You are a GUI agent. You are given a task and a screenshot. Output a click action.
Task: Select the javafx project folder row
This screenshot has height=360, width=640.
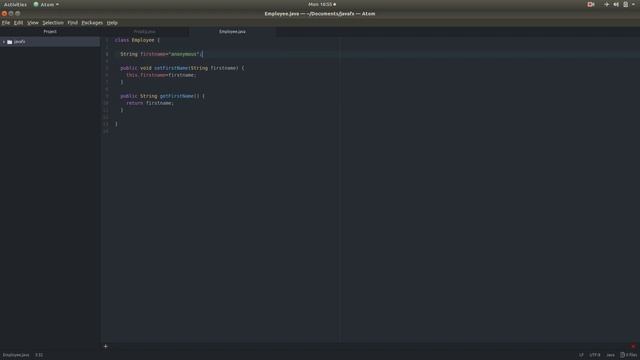coord(50,42)
